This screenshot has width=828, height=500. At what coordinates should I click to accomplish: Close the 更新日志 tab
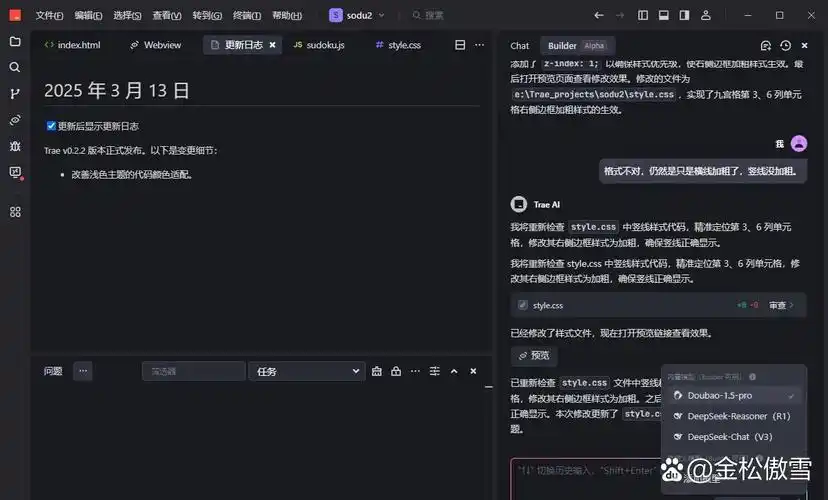click(x=272, y=45)
